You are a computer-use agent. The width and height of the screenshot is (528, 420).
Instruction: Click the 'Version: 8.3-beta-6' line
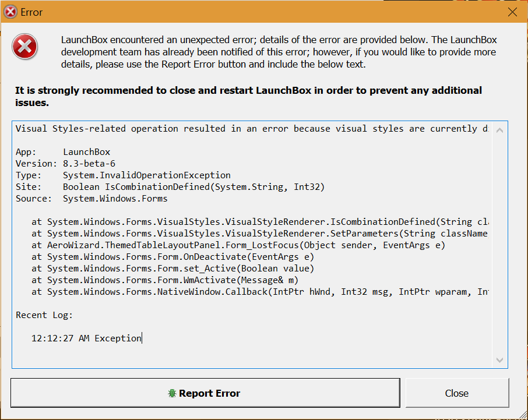pyautogui.click(x=65, y=164)
